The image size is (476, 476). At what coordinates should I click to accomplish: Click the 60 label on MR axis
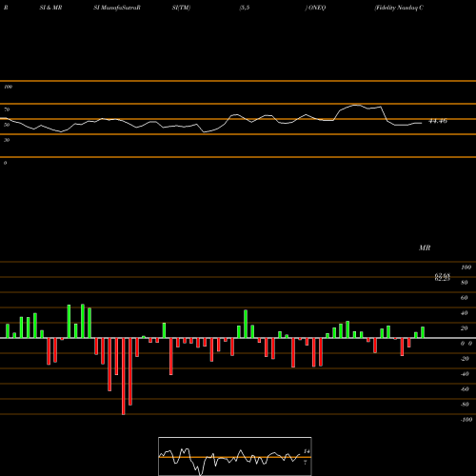point(465,298)
